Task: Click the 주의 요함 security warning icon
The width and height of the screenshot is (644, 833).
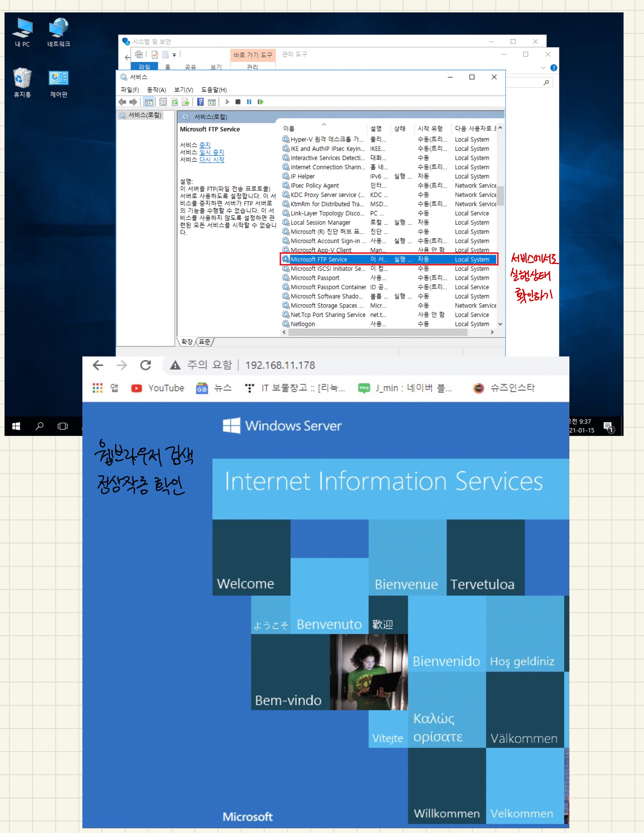Action: tap(175, 365)
